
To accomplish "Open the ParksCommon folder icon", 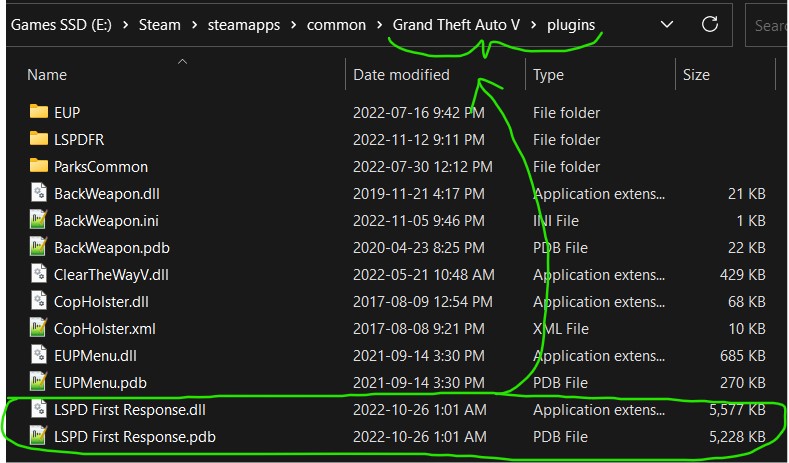I will (39, 166).
